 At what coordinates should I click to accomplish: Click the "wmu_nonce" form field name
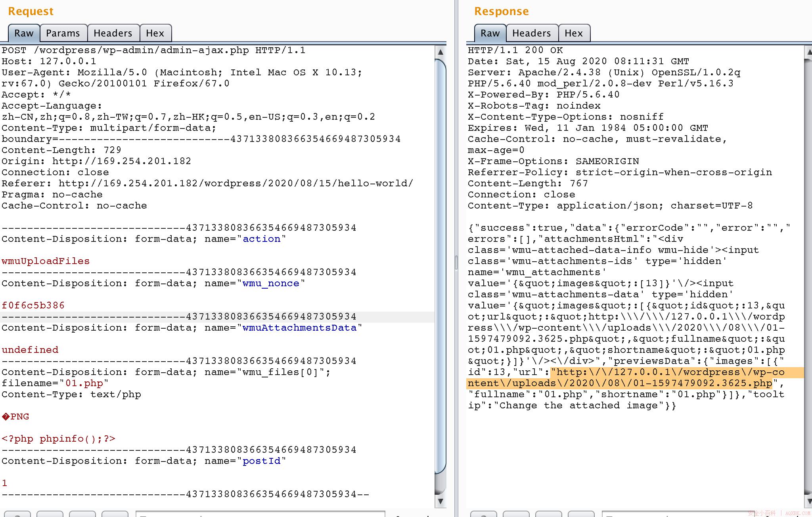coord(271,283)
